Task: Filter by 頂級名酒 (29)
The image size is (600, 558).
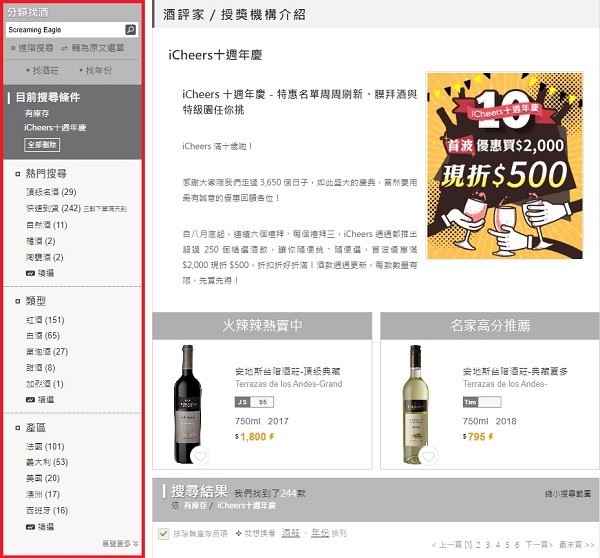Action: (51, 192)
